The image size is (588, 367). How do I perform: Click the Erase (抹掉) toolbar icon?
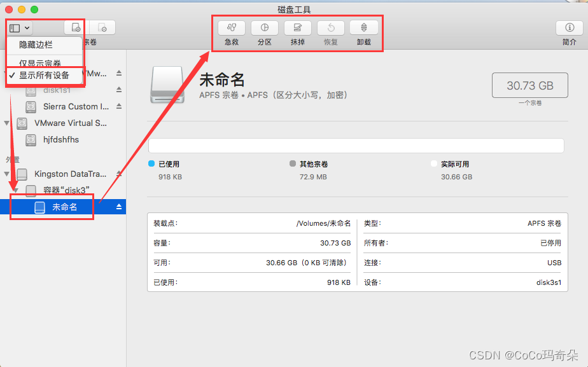[297, 28]
